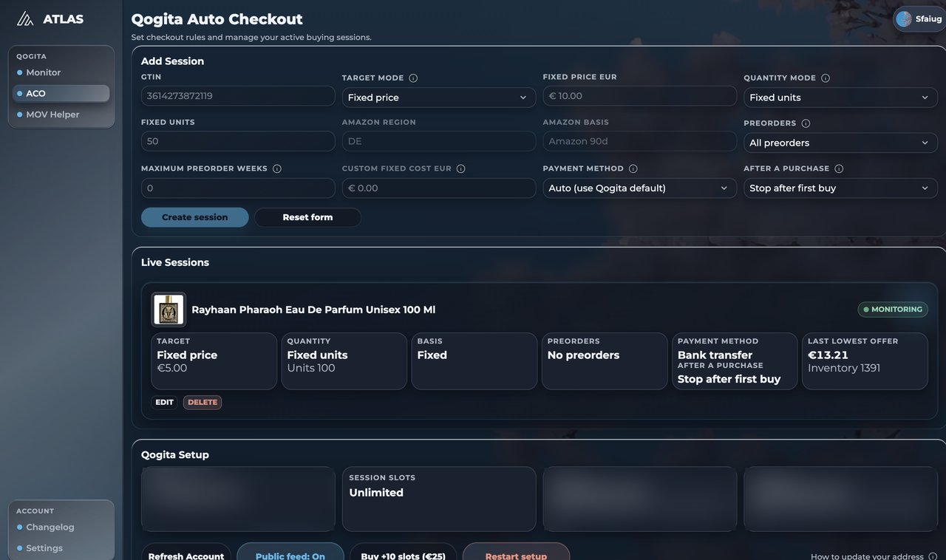Click the Qogita Auto Checkout title

(217, 19)
